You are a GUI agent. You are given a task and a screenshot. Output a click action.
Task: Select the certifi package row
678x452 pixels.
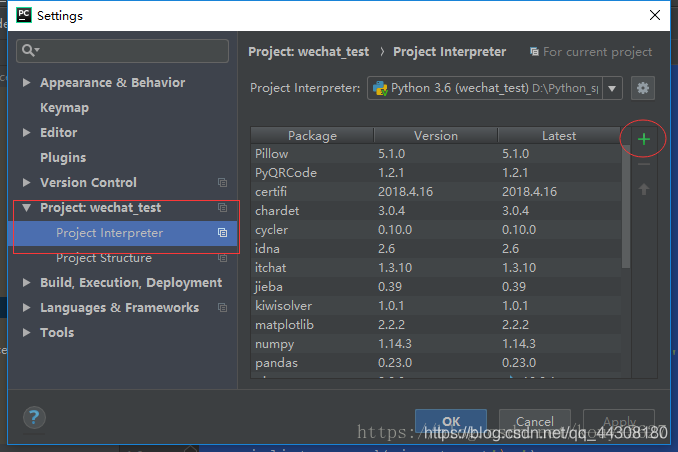436,192
